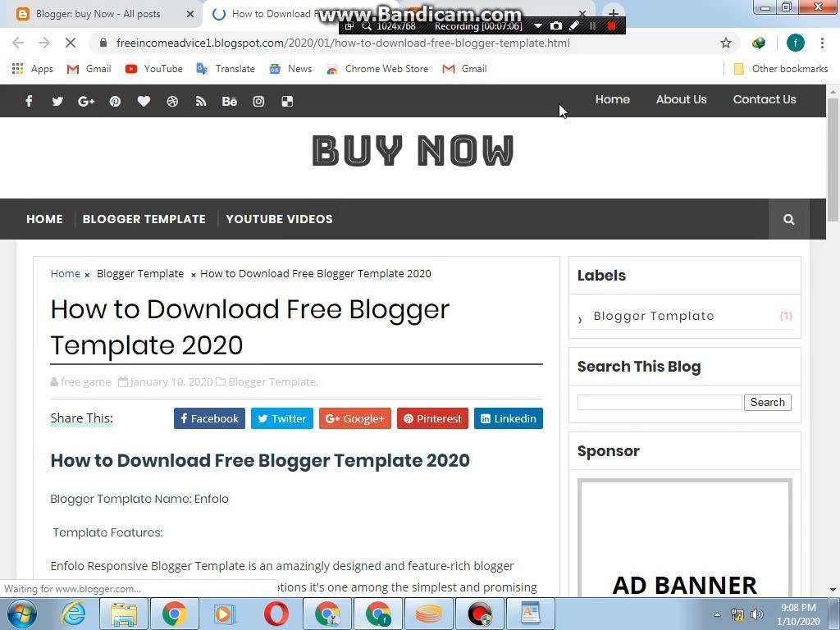Stop the page loading with the X button
Viewport: 840px width, 630px height.
click(x=71, y=43)
